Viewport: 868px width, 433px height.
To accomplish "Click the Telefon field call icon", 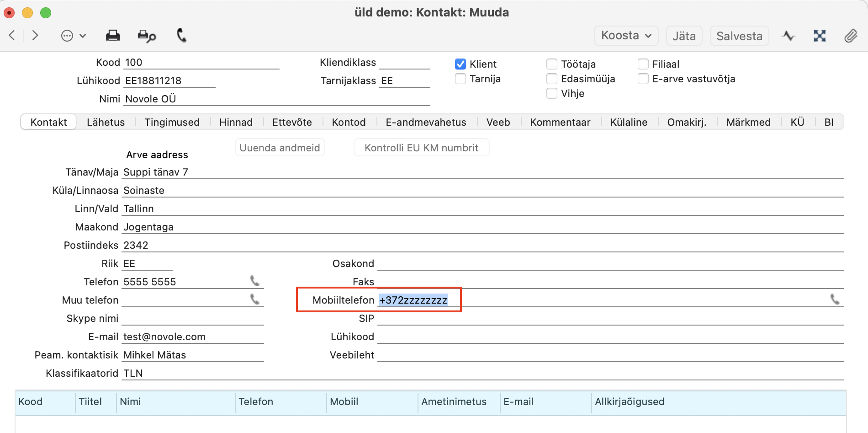I will click(x=255, y=281).
